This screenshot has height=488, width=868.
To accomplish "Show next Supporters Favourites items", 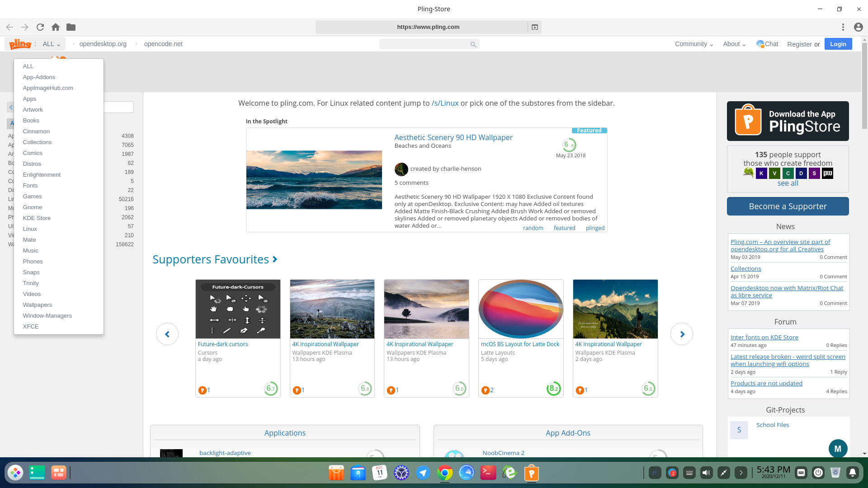I will click(682, 334).
